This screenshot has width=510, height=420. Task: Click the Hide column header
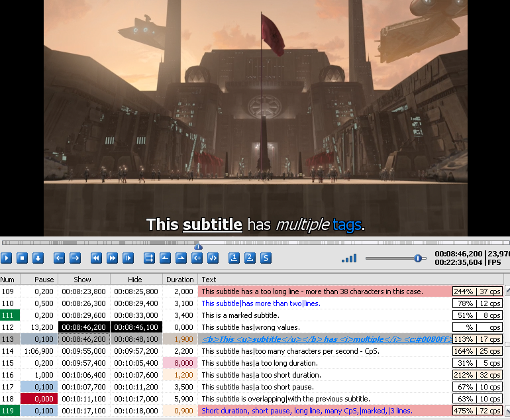[136, 280]
